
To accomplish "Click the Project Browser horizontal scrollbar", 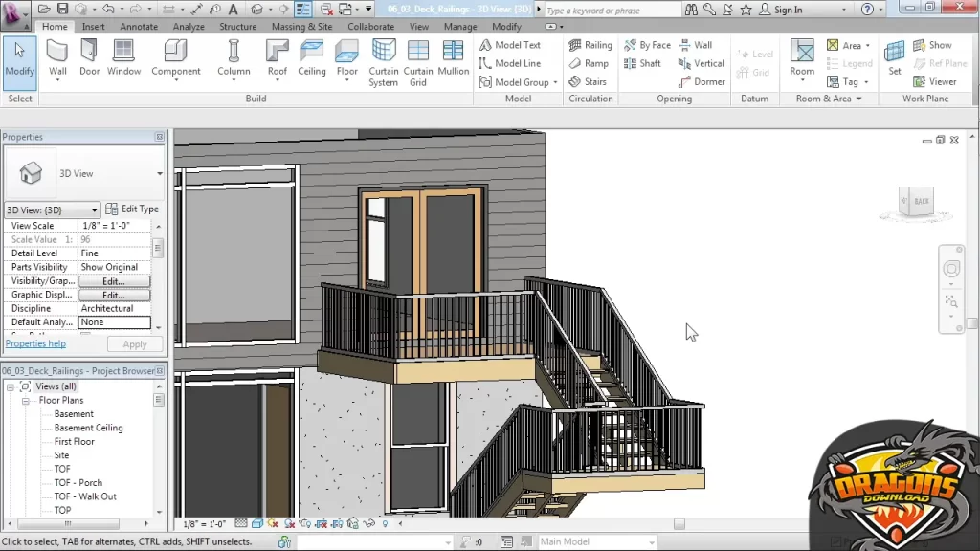I will pyautogui.click(x=67, y=523).
